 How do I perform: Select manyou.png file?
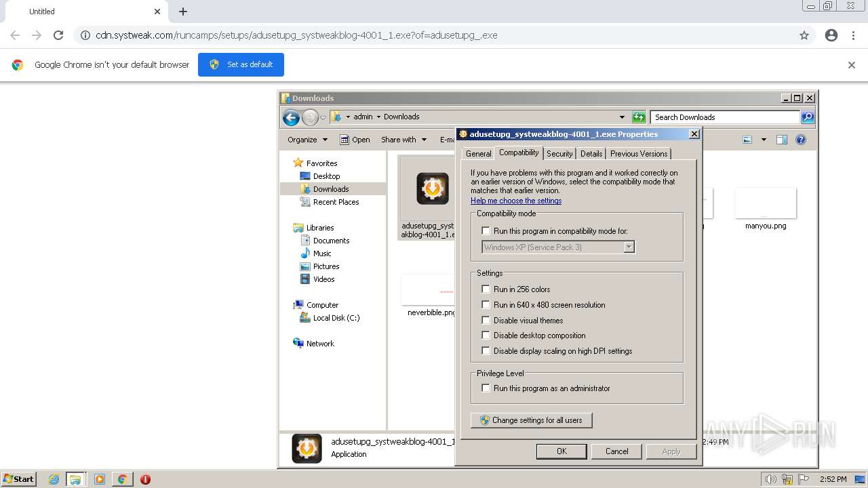[766, 210]
